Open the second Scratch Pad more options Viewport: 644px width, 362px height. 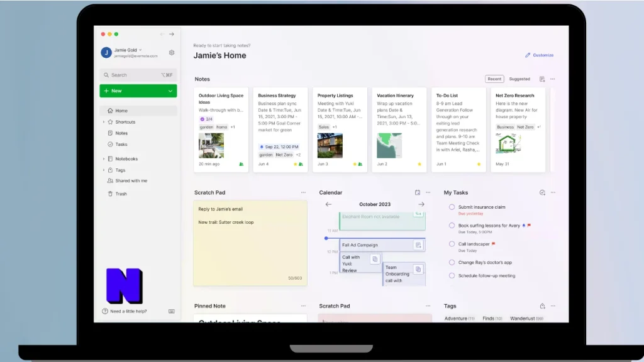coord(428,306)
